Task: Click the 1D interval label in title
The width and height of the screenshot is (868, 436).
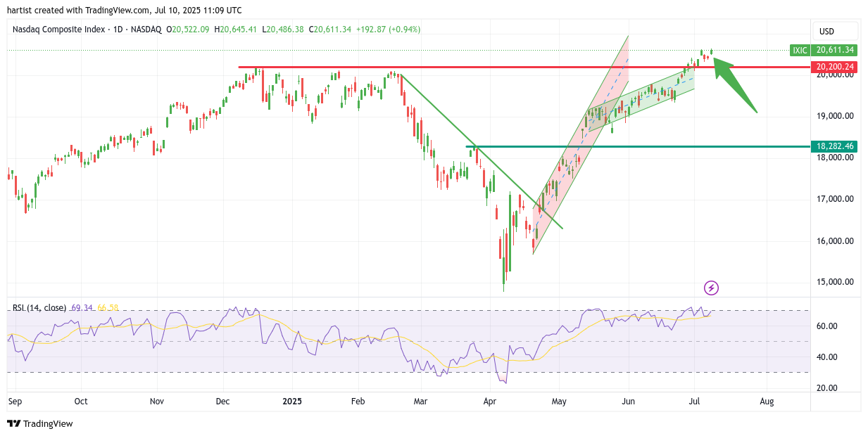Action: tap(117, 30)
